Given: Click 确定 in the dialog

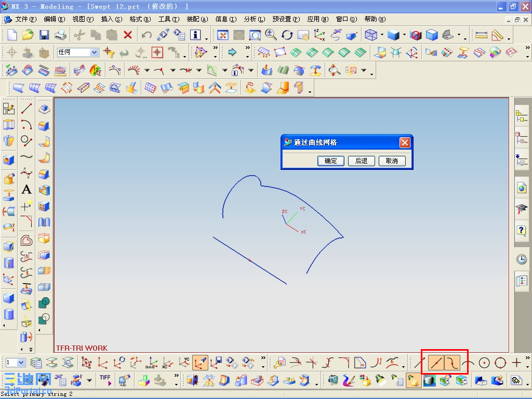Looking at the screenshot, I should [x=331, y=161].
